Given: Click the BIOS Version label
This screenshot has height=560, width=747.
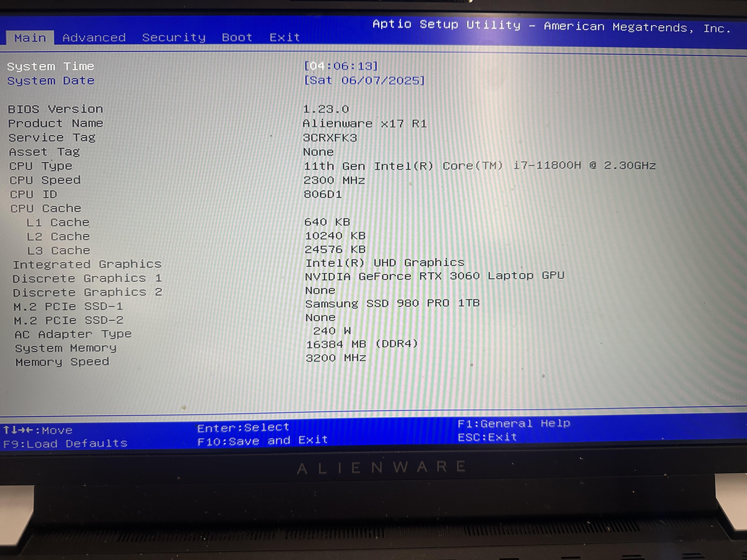Looking at the screenshot, I should click(55, 109).
